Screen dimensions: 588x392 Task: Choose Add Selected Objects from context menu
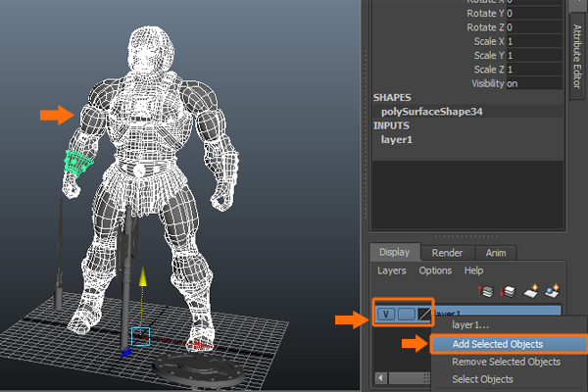[498, 344]
